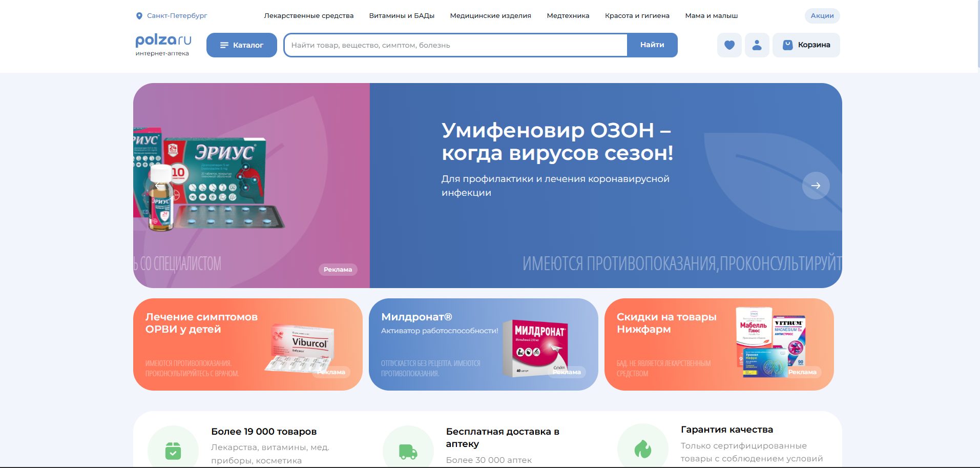The height and width of the screenshot is (468, 980).
Task: Go back with the left banner arrow
Action: pyautogui.click(x=159, y=186)
